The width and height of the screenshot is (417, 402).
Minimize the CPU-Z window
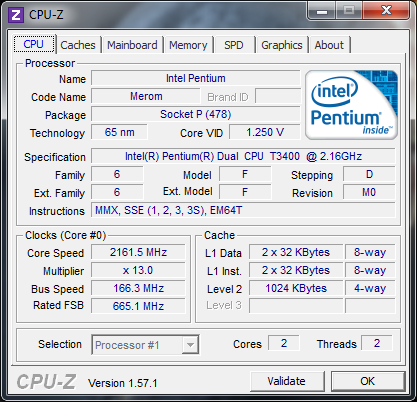click(322, 11)
